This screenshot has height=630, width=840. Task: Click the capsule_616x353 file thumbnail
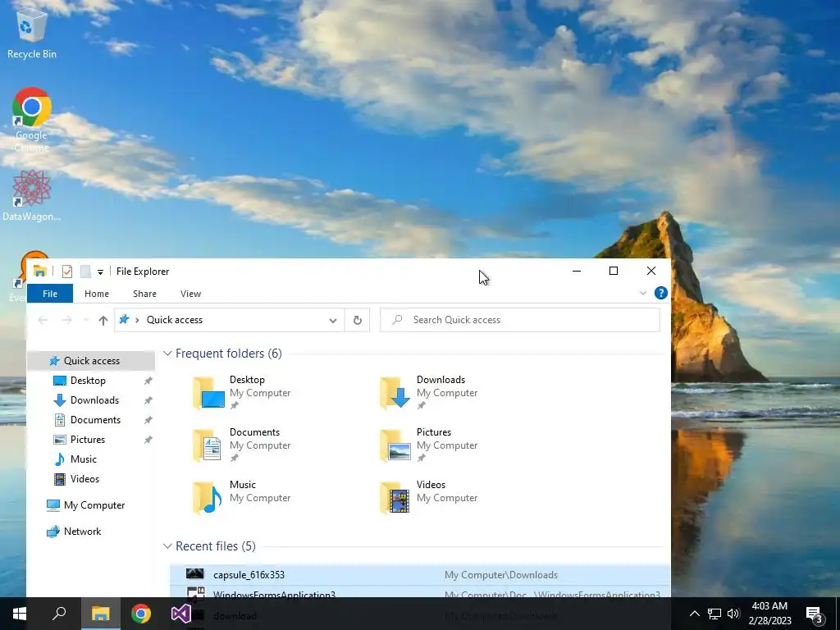point(195,574)
